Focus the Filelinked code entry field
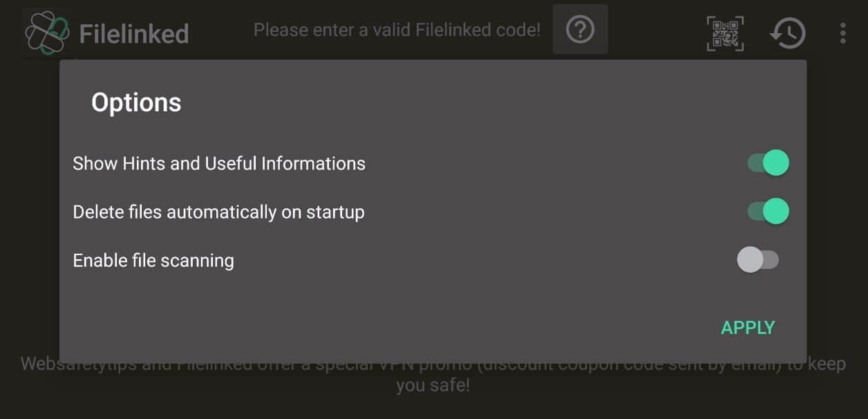 point(397,30)
